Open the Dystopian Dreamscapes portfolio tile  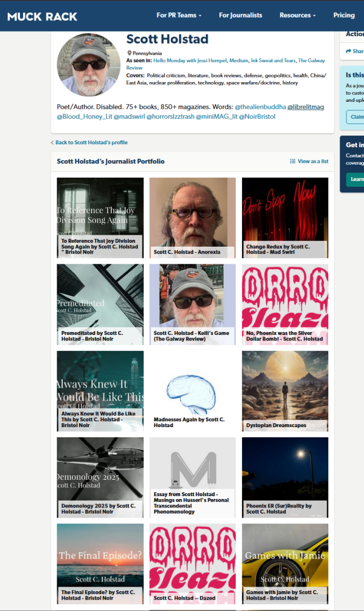285,390
